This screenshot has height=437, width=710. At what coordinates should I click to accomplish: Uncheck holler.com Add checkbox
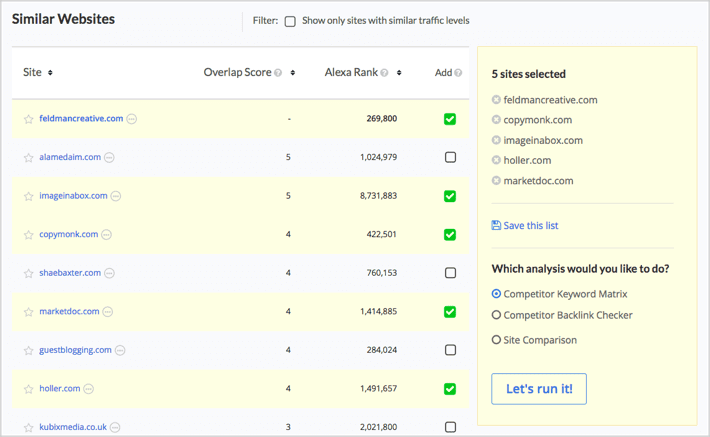(450, 389)
